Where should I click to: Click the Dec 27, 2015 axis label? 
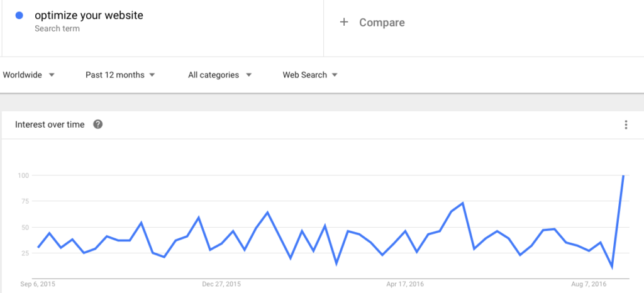(221, 284)
